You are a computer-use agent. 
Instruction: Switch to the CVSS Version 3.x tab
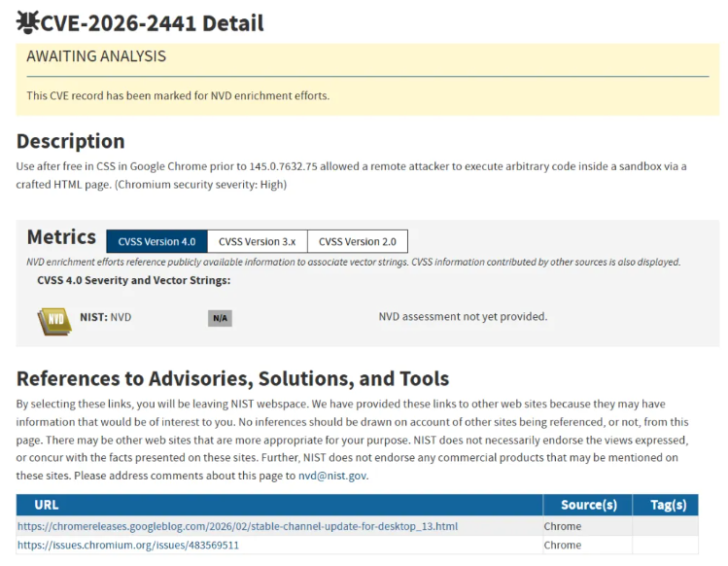pos(257,241)
